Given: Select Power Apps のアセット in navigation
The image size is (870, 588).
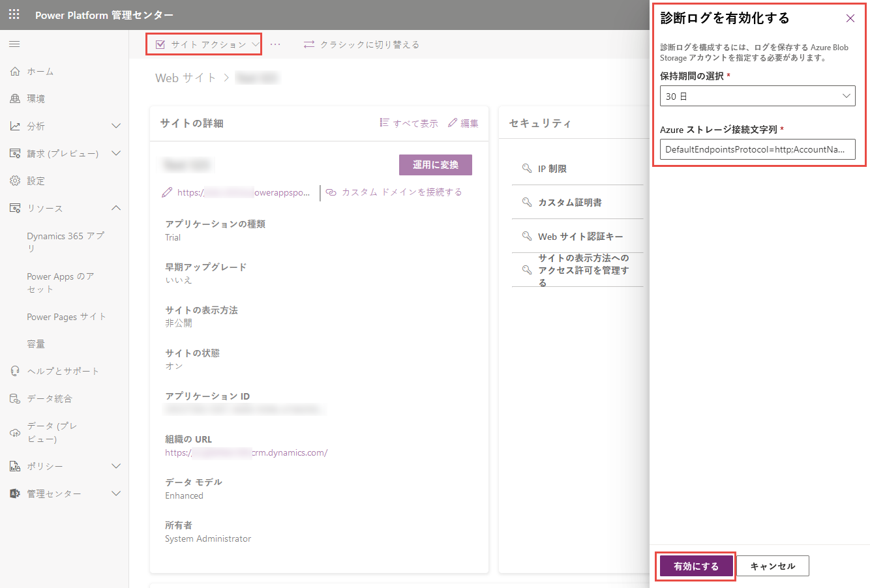Looking at the screenshot, I should [60, 282].
